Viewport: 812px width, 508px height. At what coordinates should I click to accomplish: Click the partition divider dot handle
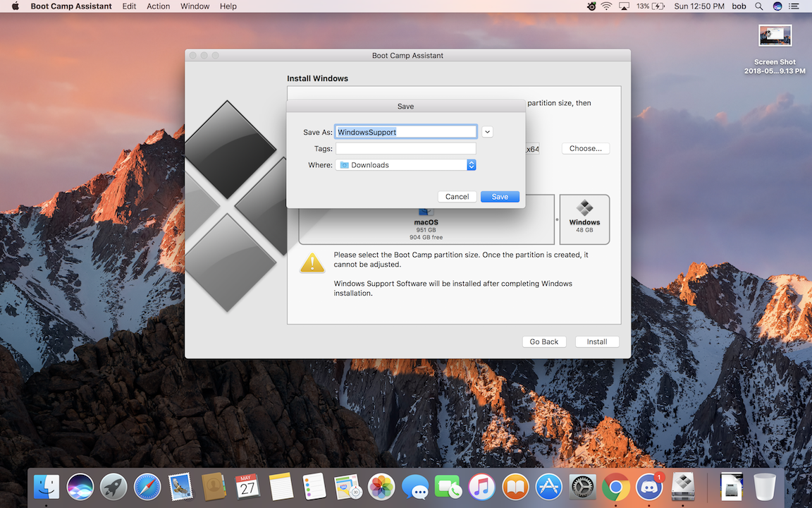[558, 219]
